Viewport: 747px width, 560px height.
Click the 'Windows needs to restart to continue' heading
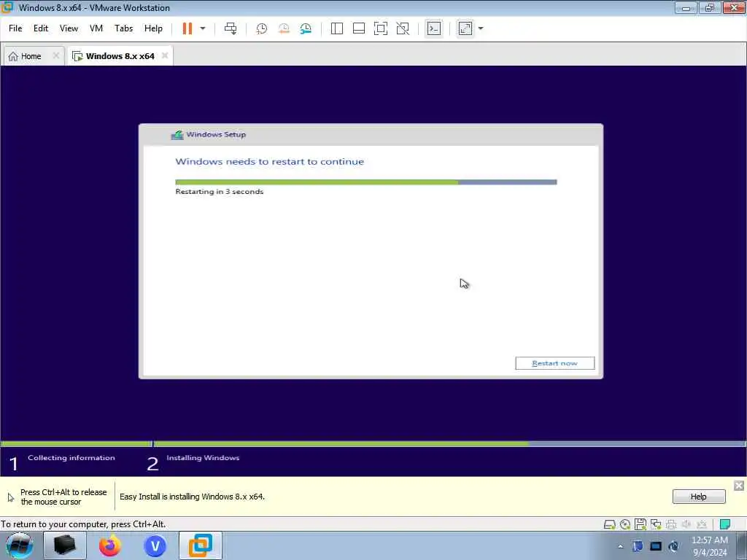(270, 161)
